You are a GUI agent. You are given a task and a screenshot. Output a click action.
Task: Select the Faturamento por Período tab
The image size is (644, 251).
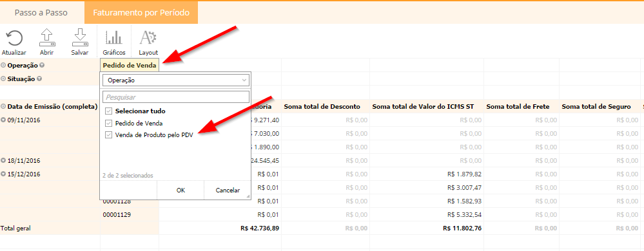coord(141,13)
